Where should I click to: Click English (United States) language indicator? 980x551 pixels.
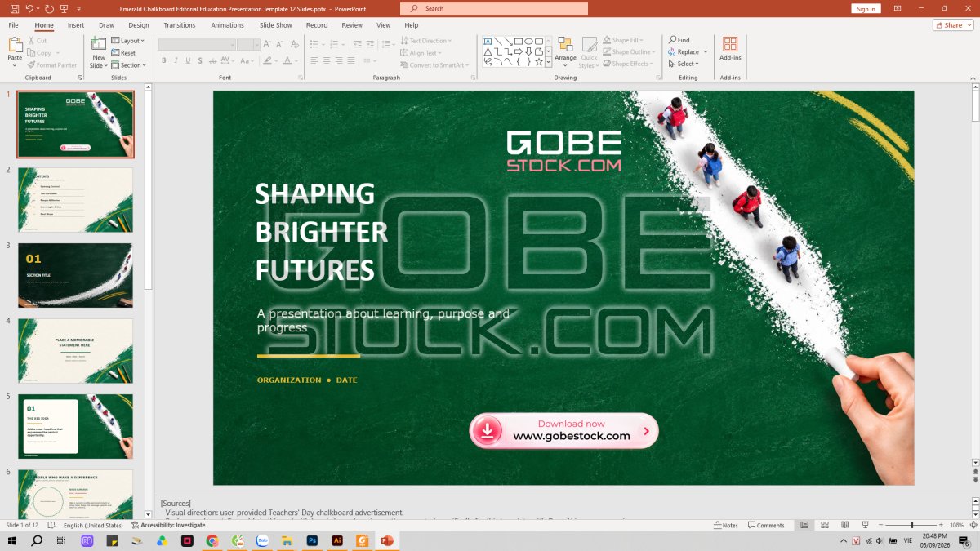[x=94, y=525]
